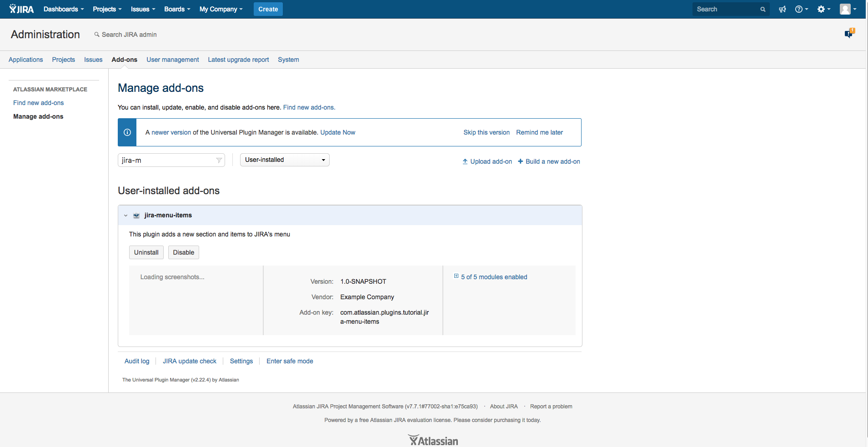
Task: Click the add-on key value text
Action: pos(385,317)
